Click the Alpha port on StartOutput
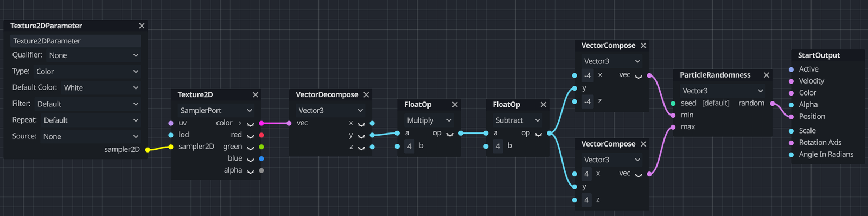 click(792, 105)
